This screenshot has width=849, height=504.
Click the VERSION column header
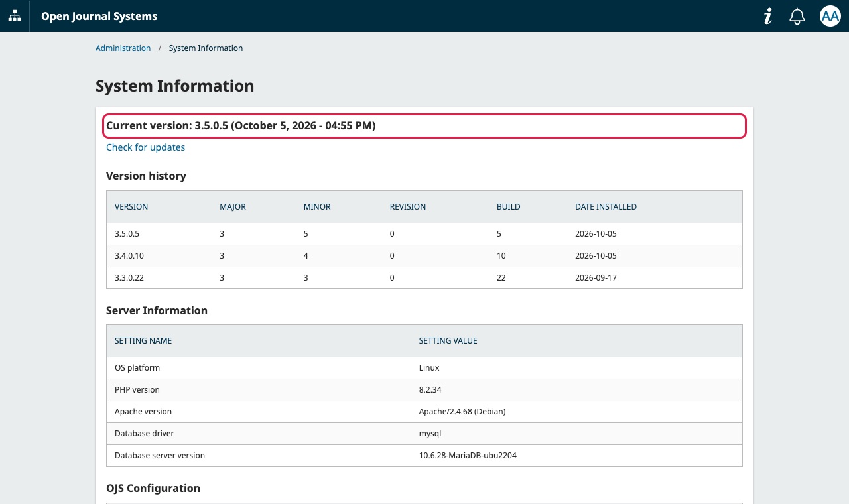coord(131,207)
